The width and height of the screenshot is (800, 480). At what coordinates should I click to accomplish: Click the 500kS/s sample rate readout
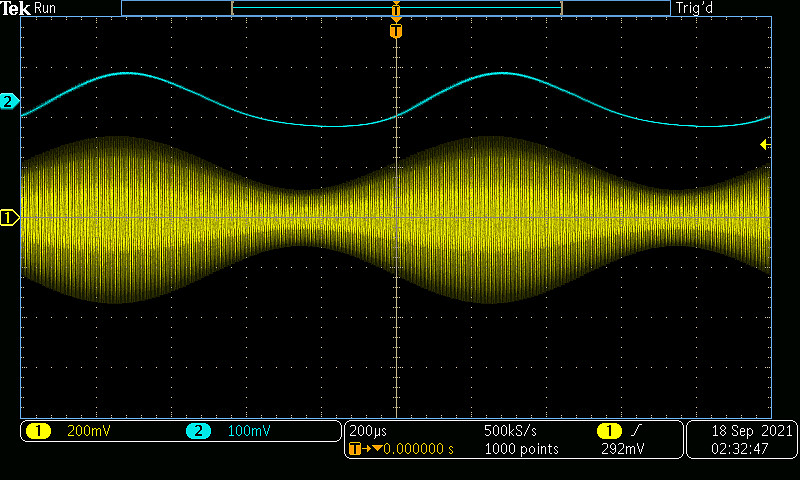(510, 431)
